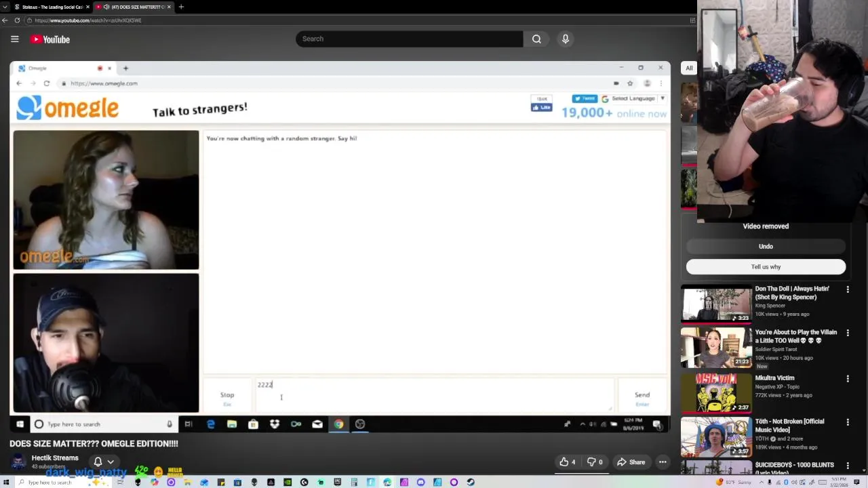Select the Omegle tab in the video
The image size is (868, 488).
(x=64, y=68)
